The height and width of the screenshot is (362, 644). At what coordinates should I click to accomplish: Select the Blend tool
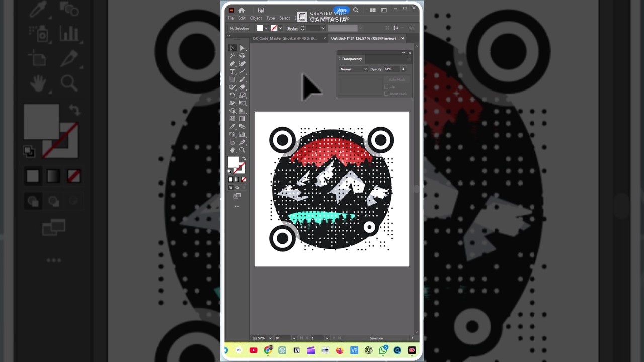point(242,126)
